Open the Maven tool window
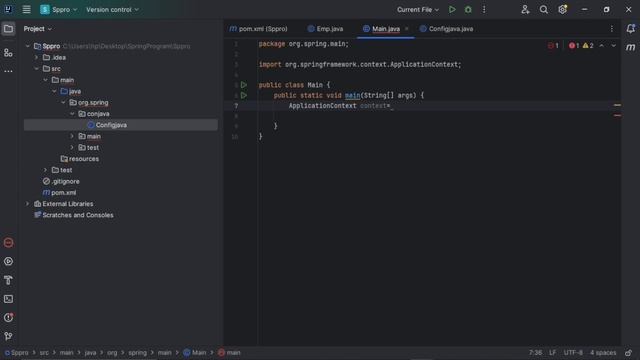This screenshot has height=360, width=640. (x=631, y=47)
